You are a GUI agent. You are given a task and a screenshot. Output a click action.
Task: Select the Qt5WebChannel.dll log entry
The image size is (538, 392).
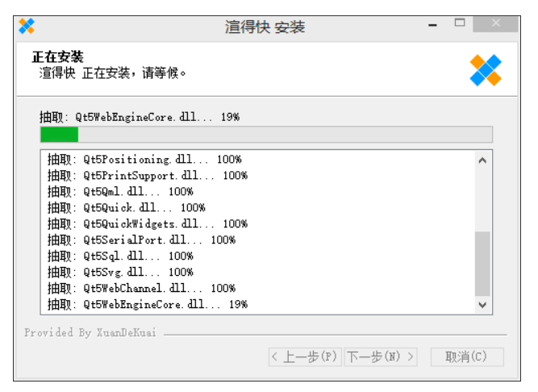[141, 289]
